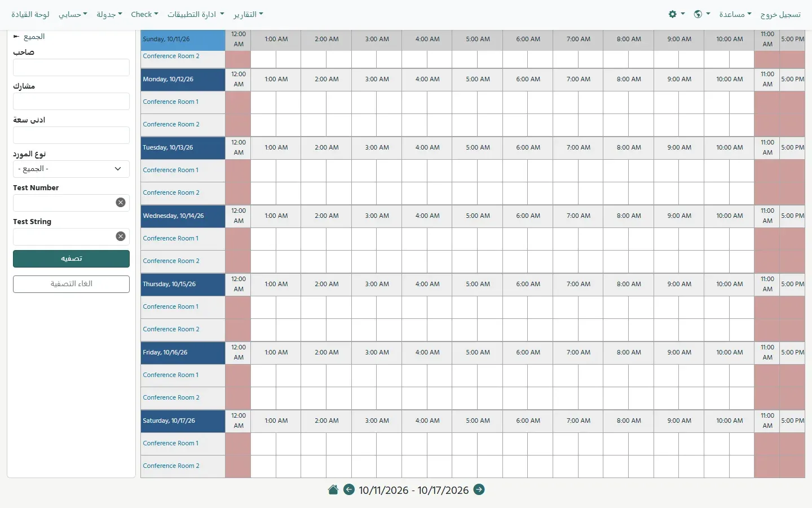Open the Check menu

click(x=144, y=14)
